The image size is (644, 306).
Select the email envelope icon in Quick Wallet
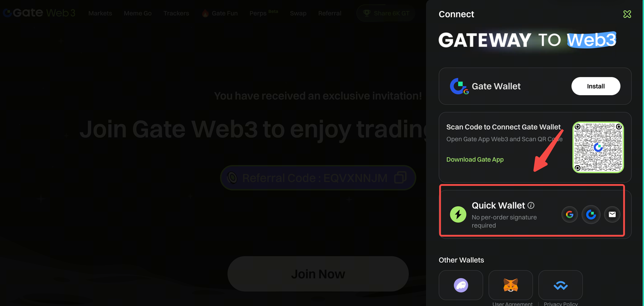(x=612, y=215)
